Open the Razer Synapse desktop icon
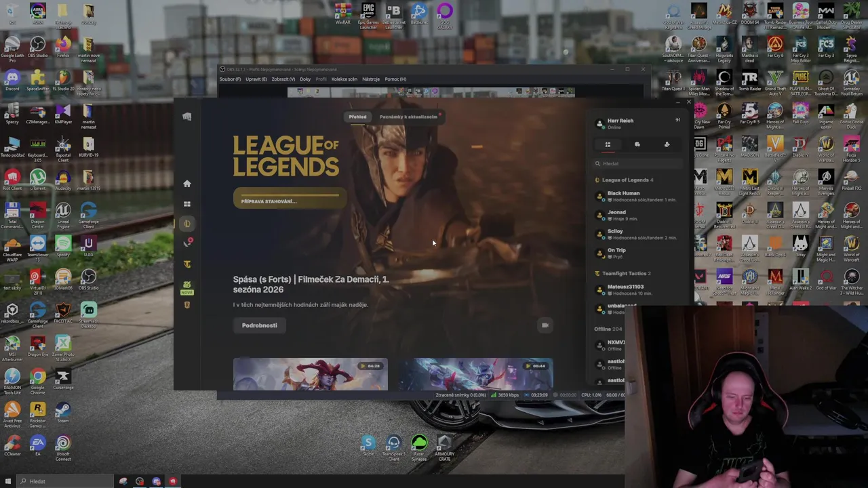The height and width of the screenshot is (488, 868). [419, 449]
